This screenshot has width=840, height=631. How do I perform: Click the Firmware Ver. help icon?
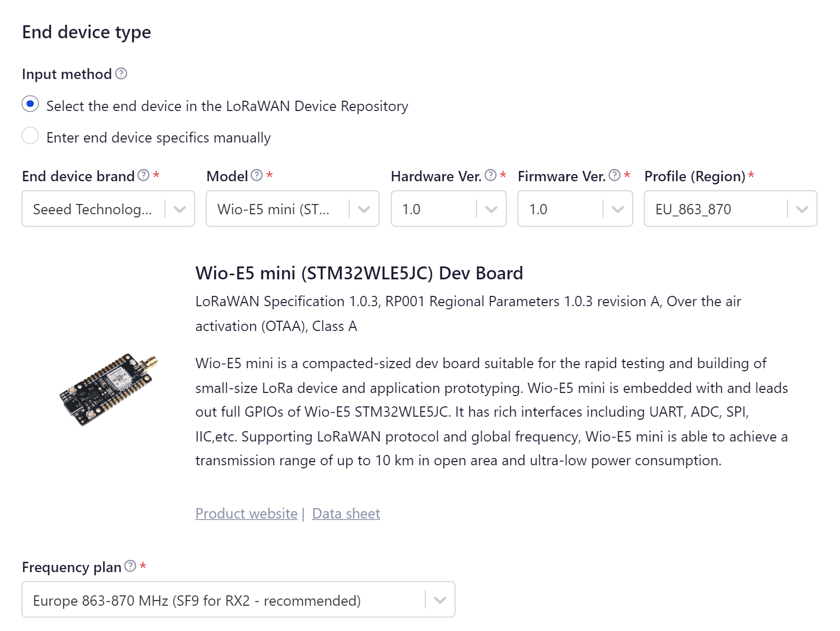point(614,175)
